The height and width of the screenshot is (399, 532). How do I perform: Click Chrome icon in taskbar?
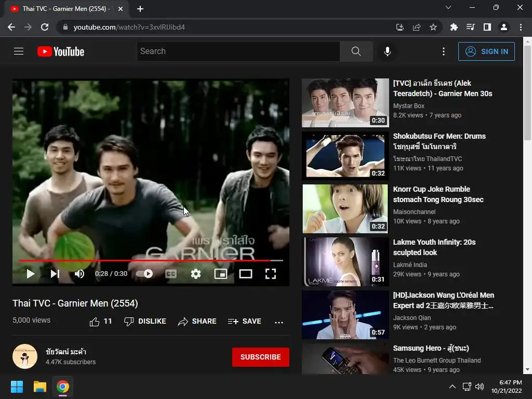pyautogui.click(x=63, y=387)
